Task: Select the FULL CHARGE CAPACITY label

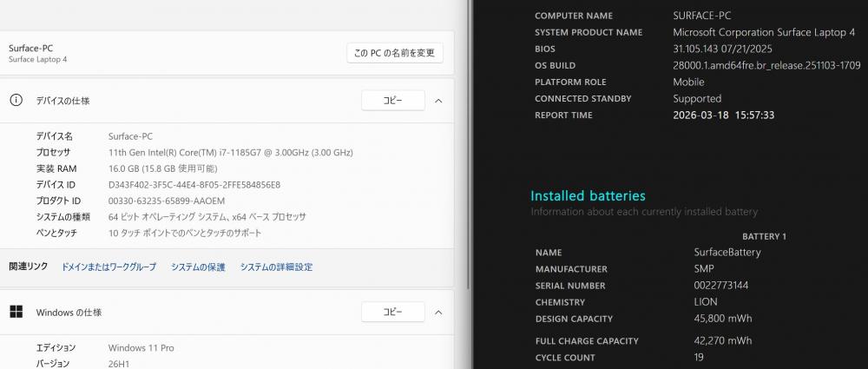Action: (x=587, y=341)
